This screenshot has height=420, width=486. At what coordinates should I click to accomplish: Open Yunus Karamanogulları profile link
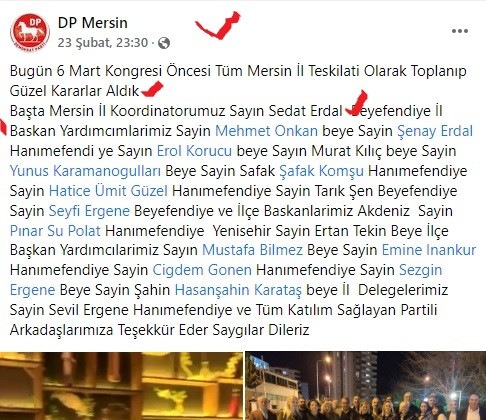[85, 171]
